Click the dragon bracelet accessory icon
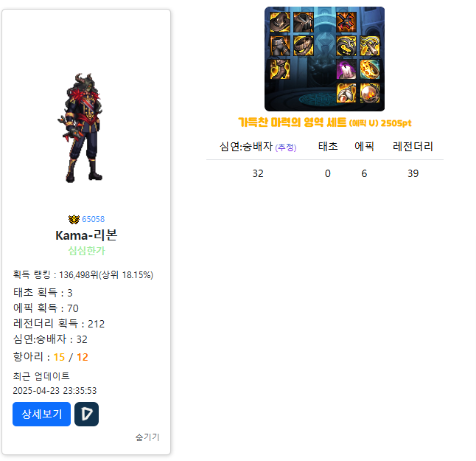Viewport: 476px width, 461px height. pos(346,46)
